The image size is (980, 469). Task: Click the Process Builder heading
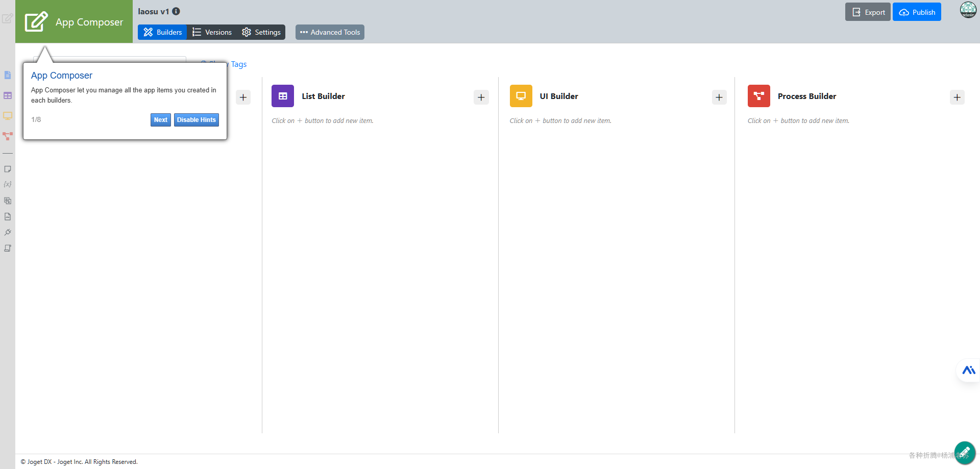point(807,96)
